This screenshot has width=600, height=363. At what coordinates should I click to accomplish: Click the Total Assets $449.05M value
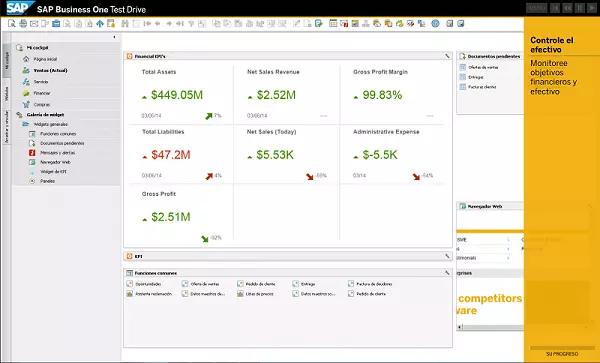tap(177, 95)
